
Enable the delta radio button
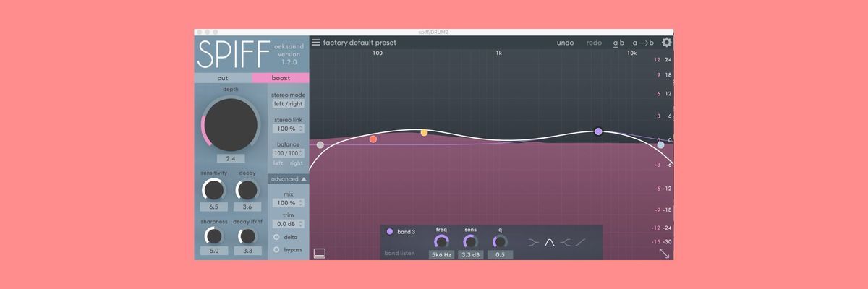click(x=276, y=237)
